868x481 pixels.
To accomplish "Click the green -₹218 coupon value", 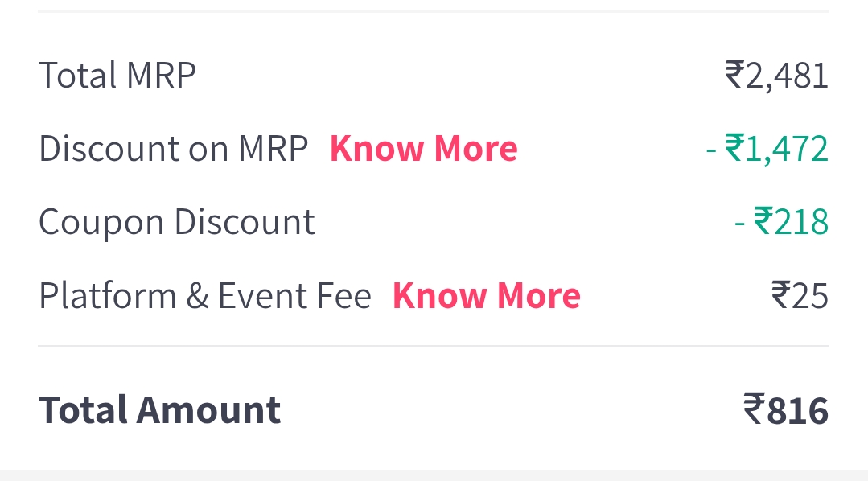I will pos(781,222).
